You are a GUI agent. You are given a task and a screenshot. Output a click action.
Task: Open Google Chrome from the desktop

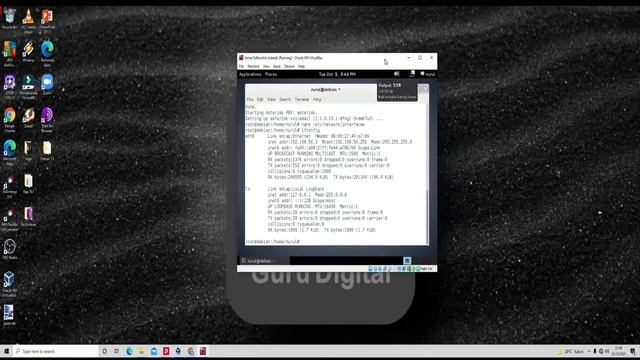10,119
